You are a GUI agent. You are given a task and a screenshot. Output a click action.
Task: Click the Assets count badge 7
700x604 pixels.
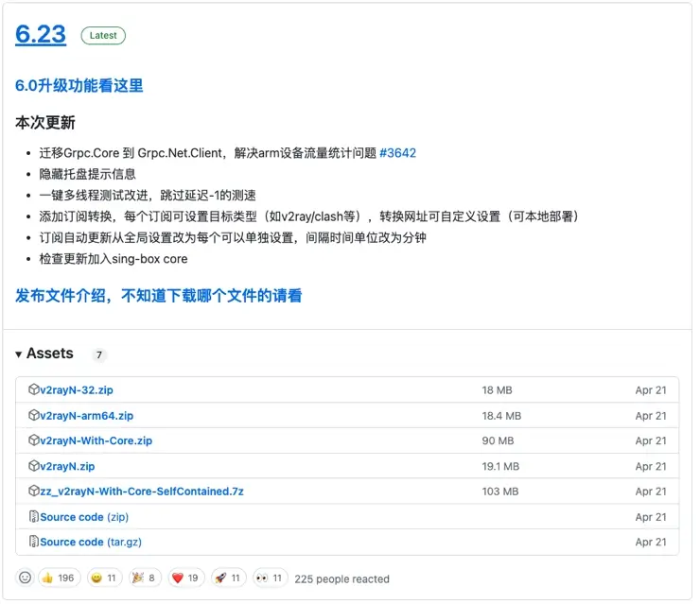pos(99,355)
